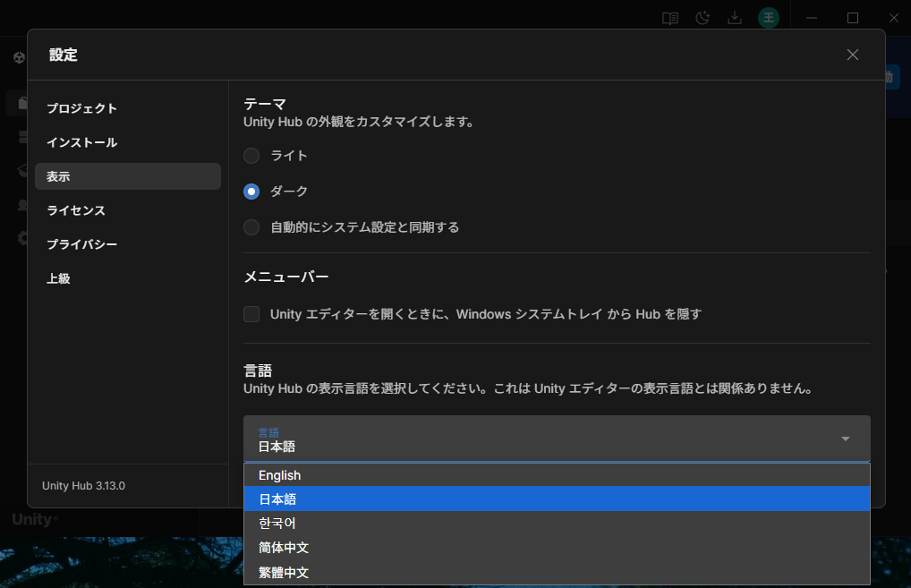Minimize the Unity Hub window
The width and height of the screenshot is (911, 588).
click(812, 18)
